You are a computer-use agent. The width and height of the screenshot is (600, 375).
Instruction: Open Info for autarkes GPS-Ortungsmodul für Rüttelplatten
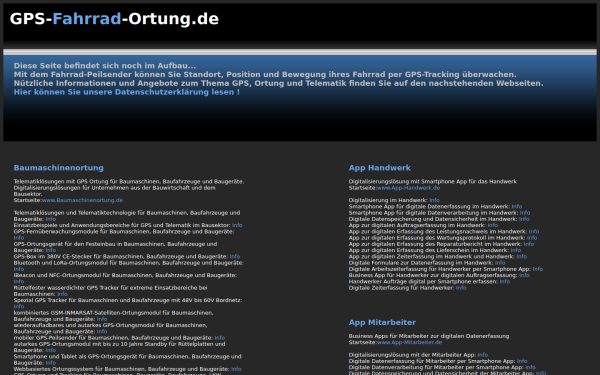point(51,351)
